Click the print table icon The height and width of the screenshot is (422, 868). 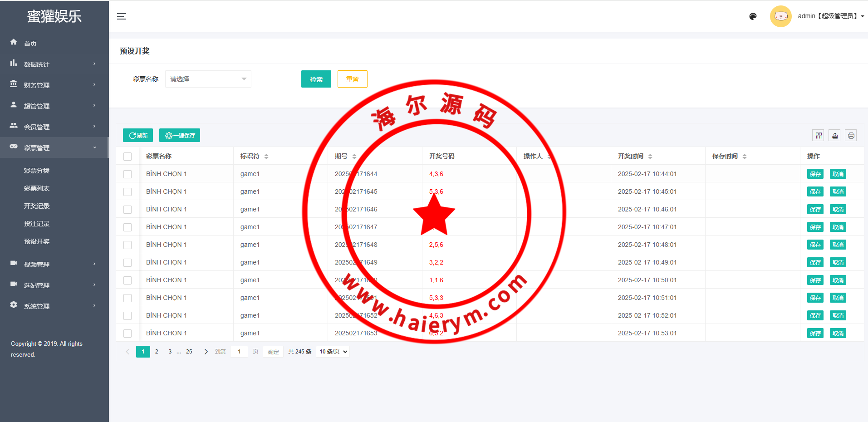pyautogui.click(x=851, y=135)
